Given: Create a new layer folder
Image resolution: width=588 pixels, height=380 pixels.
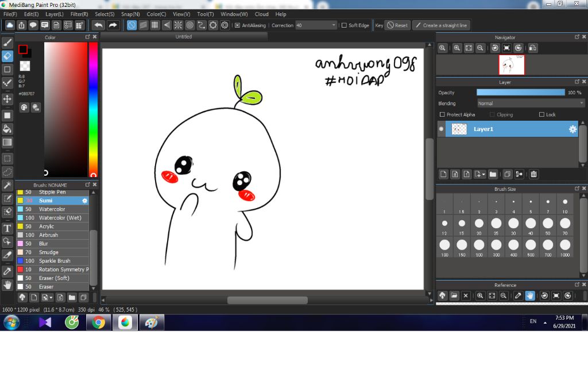Looking at the screenshot, I should click(x=493, y=174).
